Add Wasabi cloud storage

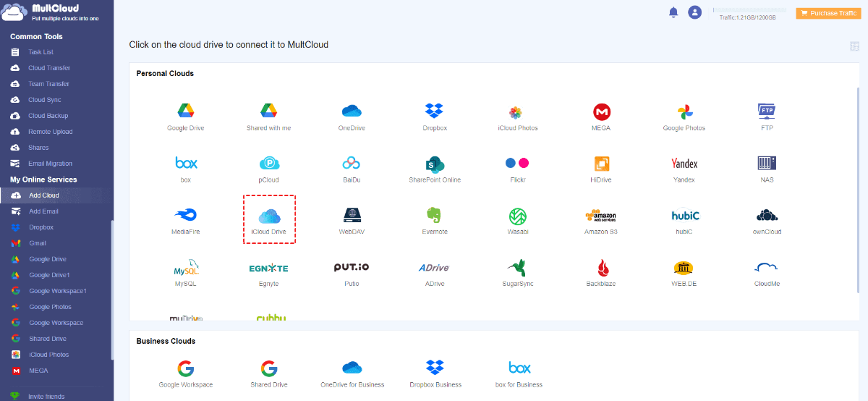click(517, 221)
